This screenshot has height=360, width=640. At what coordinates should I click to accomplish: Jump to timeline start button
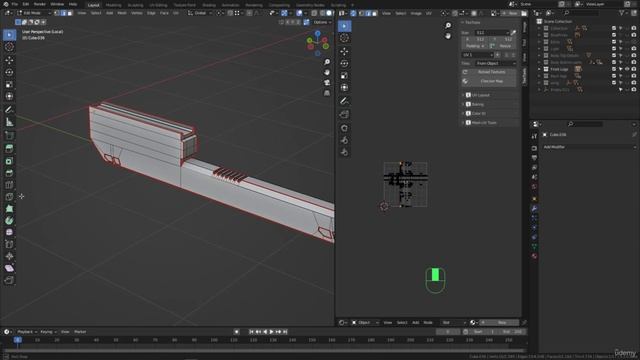[251, 332]
